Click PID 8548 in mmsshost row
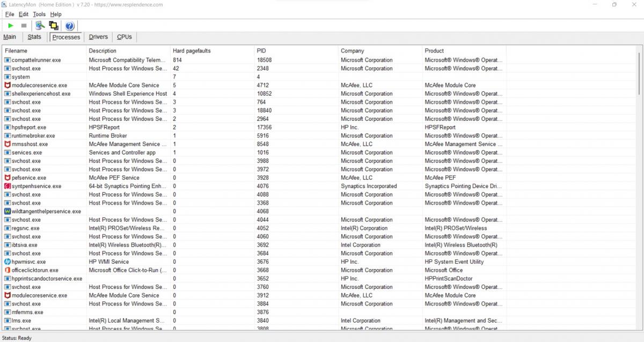This screenshot has width=644, height=342. coord(263,144)
